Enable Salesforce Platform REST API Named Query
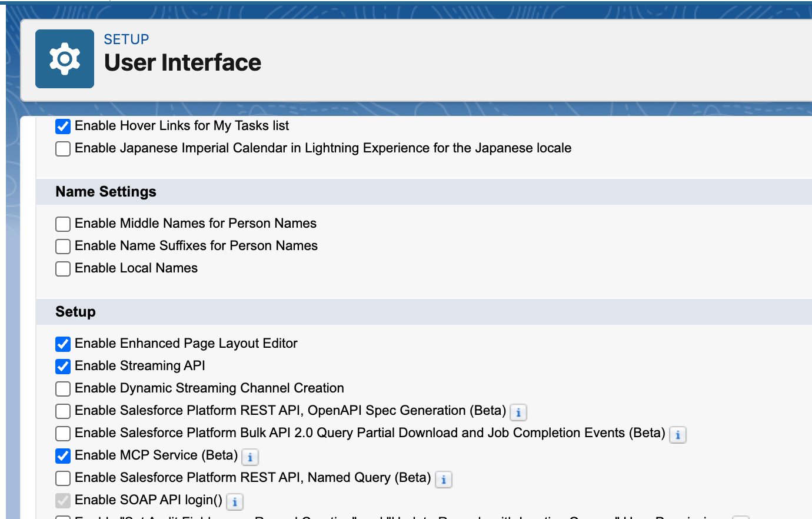Image resolution: width=812 pixels, height=519 pixels. (x=62, y=478)
